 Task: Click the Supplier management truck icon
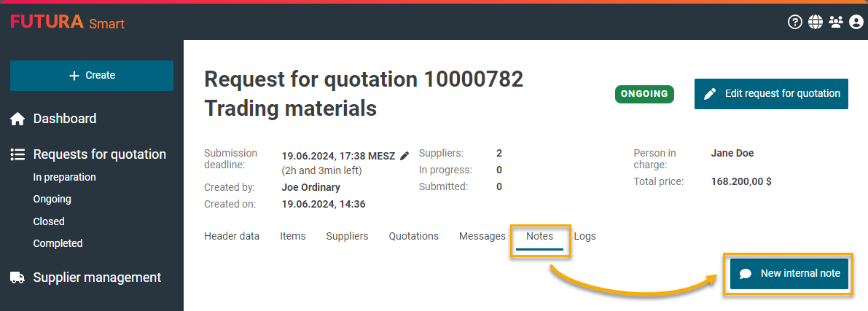click(18, 277)
